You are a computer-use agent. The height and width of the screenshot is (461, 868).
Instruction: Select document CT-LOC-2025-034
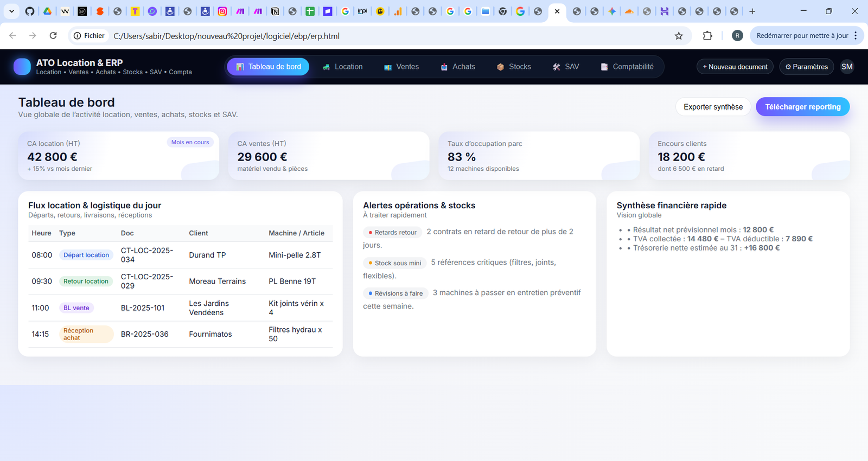[147, 255]
